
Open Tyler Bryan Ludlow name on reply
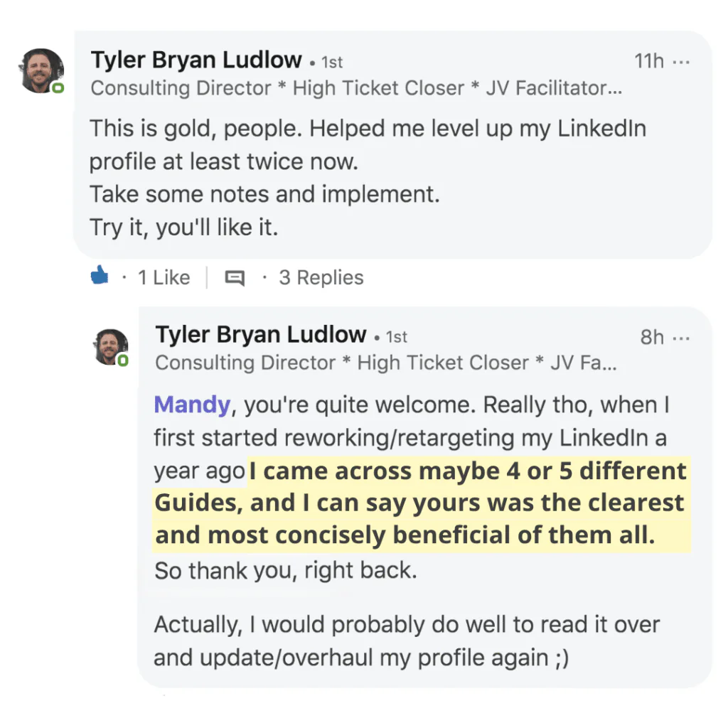tap(261, 334)
